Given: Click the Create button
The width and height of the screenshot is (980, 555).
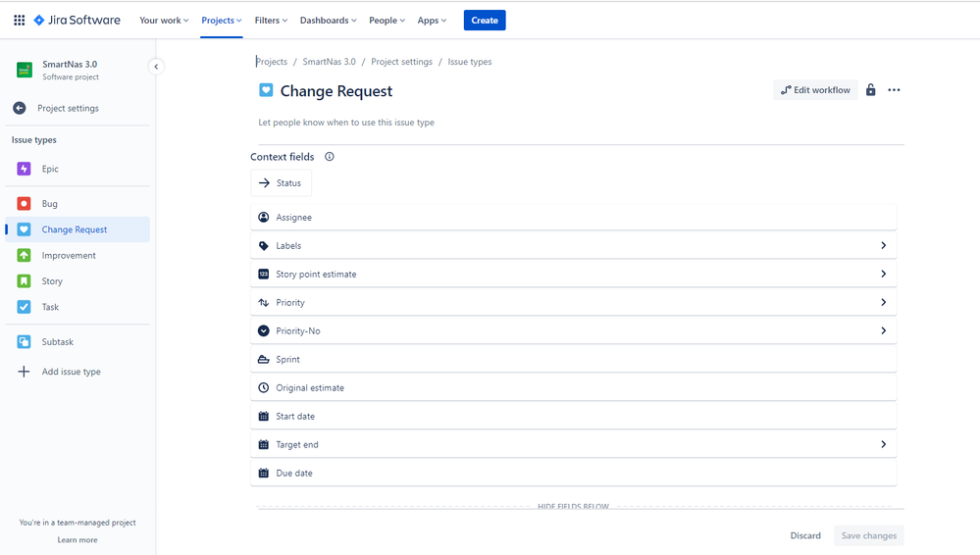Looking at the screenshot, I should pos(485,20).
